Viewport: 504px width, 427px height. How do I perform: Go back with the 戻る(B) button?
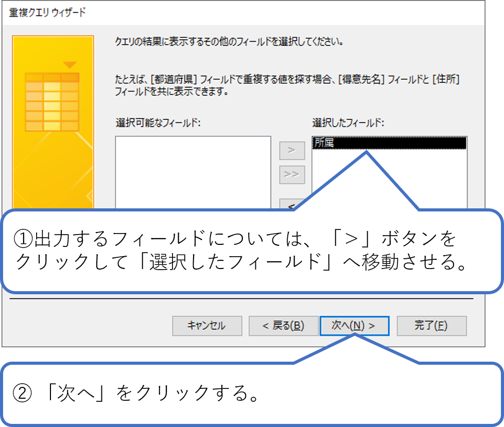click(283, 326)
